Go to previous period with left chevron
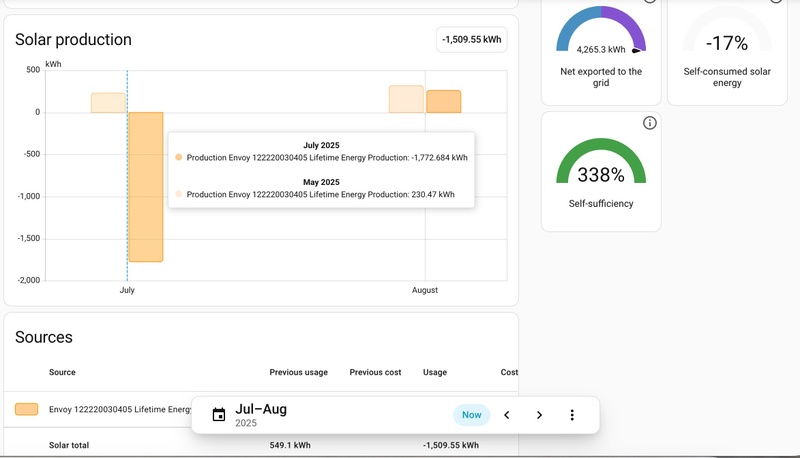This screenshot has height=458, width=800. pyautogui.click(x=507, y=415)
